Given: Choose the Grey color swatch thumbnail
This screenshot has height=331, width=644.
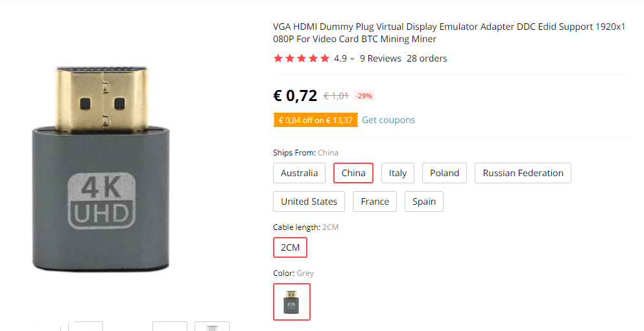Looking at the screenshot, I should coord(292,302).
